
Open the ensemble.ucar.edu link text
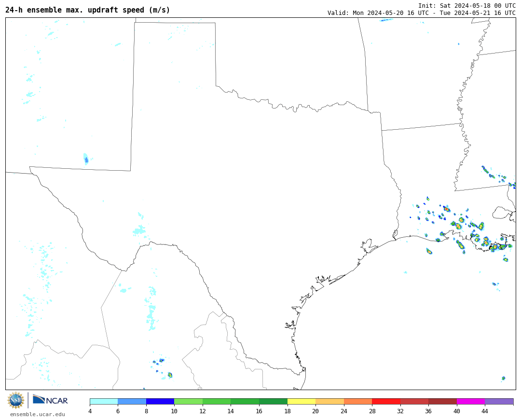(x=38, y=414)
